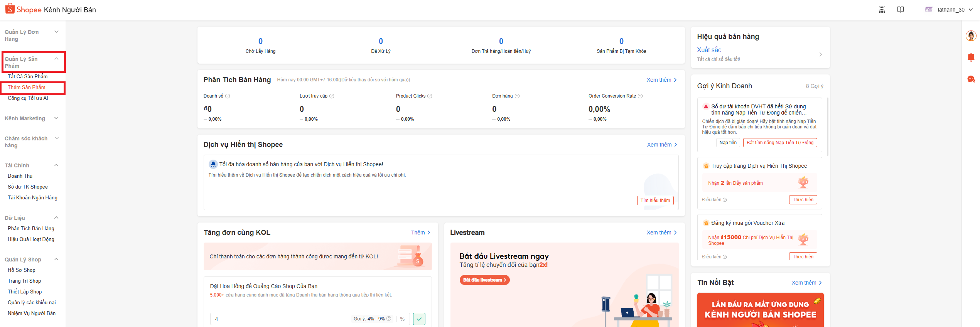
Task: Click the Nạp tiền button
Action: [x=728, y=143]
